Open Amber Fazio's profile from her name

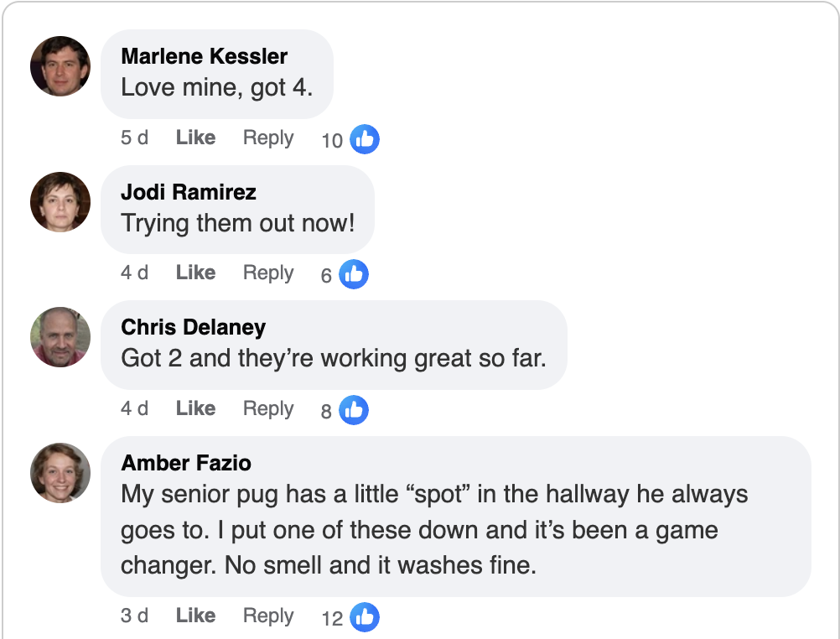pyautogui.click(x=185, y=462)
